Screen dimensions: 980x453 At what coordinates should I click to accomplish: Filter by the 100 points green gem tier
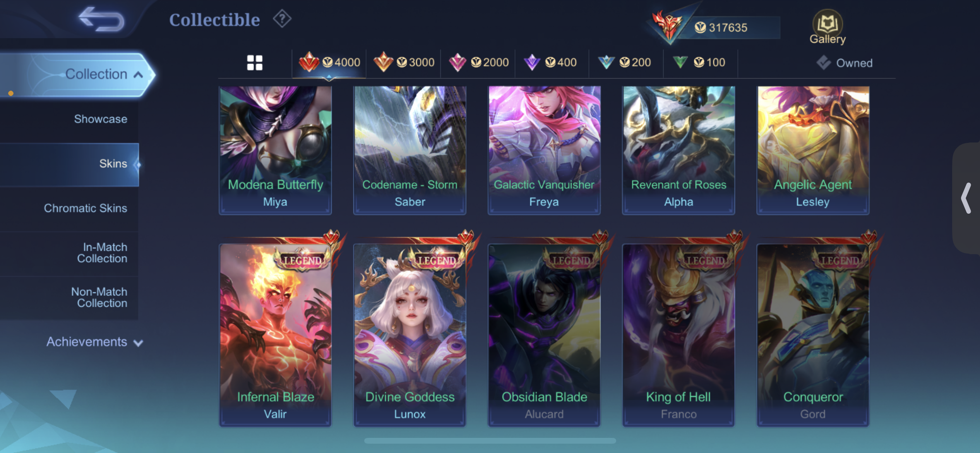coord(699,62)
